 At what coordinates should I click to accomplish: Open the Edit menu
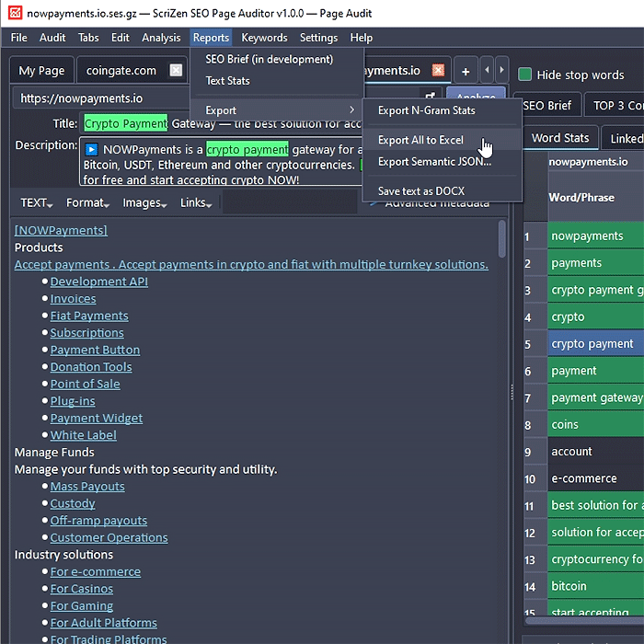[120, 38]
